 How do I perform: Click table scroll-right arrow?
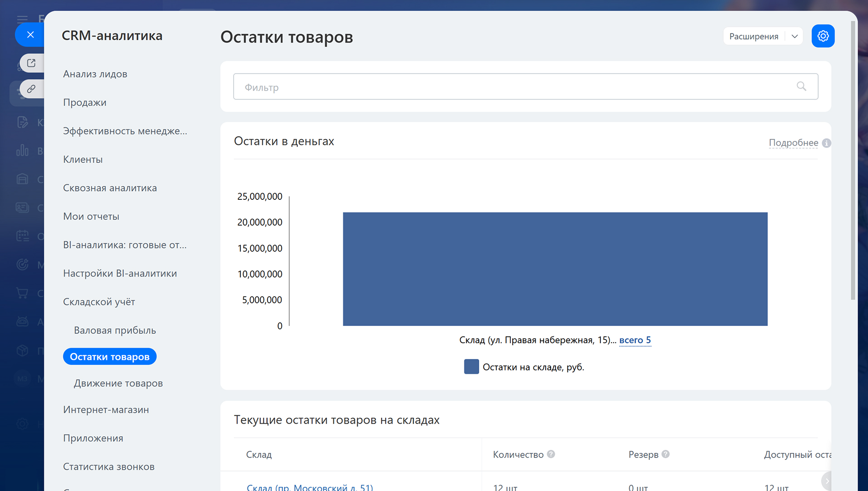click(826, 481)
